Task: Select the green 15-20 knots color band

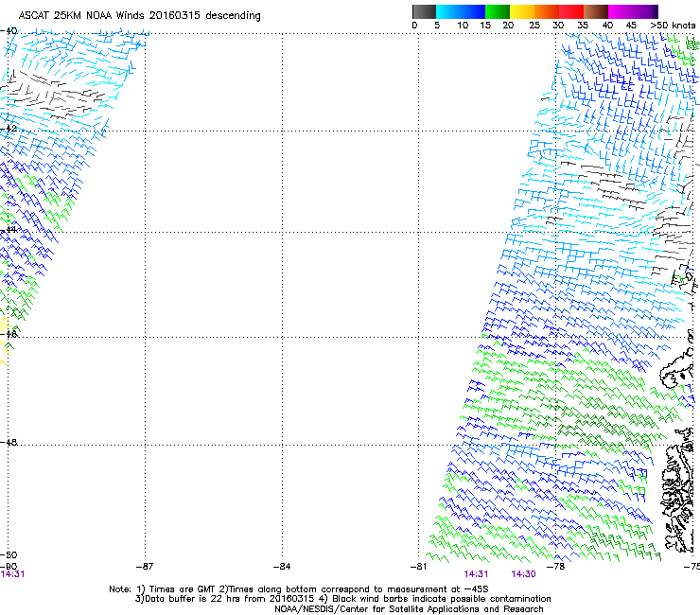Action: (498, 11)
